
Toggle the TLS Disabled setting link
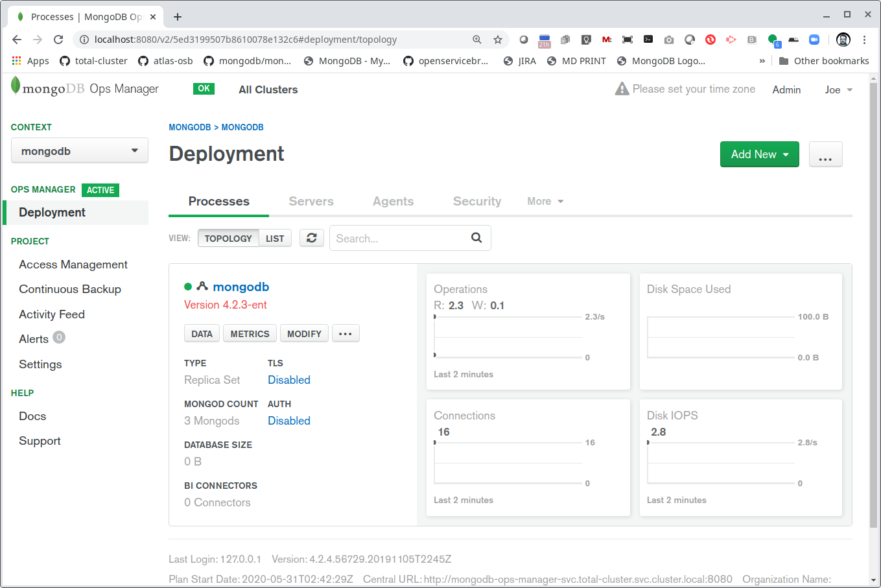pyautogui.click(x=289, y=380)
